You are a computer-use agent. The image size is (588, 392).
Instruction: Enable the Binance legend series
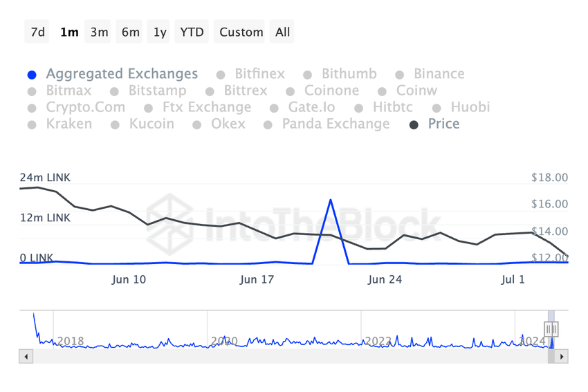click(439, 74)
